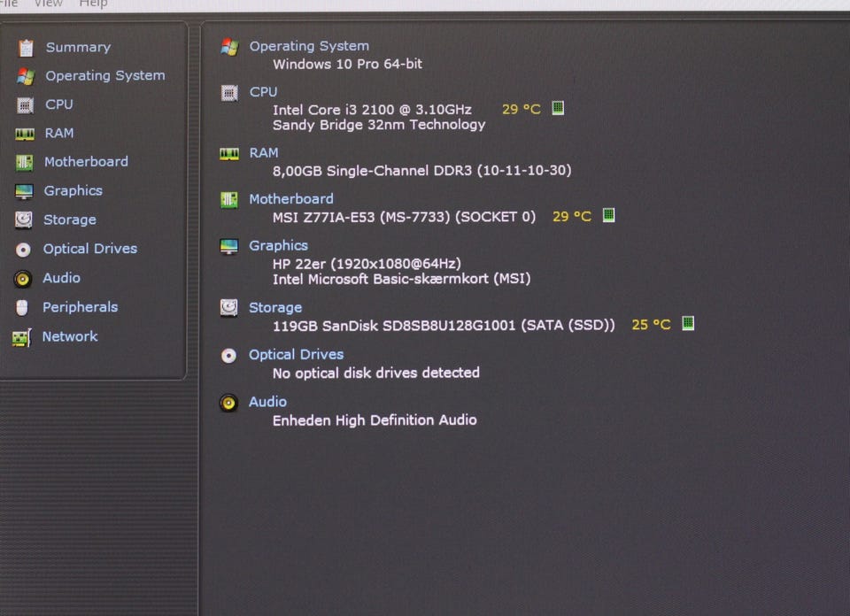
Task: Open the Audio heading link in summary
Action: (267, 402)
